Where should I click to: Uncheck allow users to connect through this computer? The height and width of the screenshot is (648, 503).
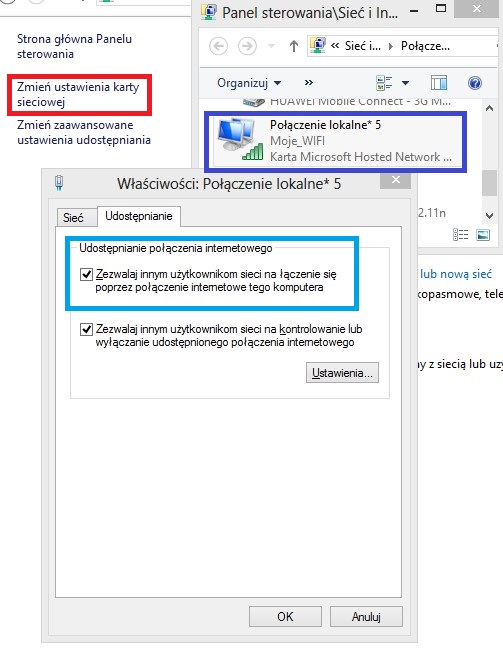click(x=86, y=274)
